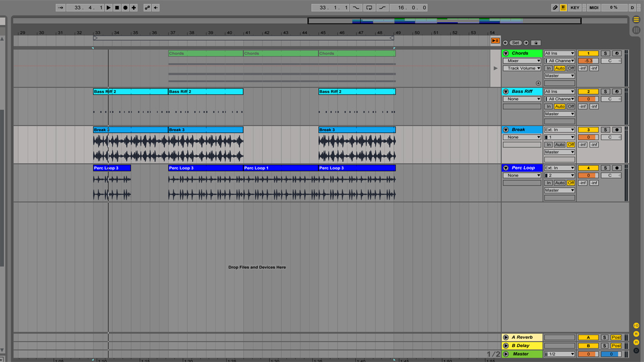Toggle the Loop switch in the transport
The width and height of the screenshot is (644, 362).
point(369,8)
